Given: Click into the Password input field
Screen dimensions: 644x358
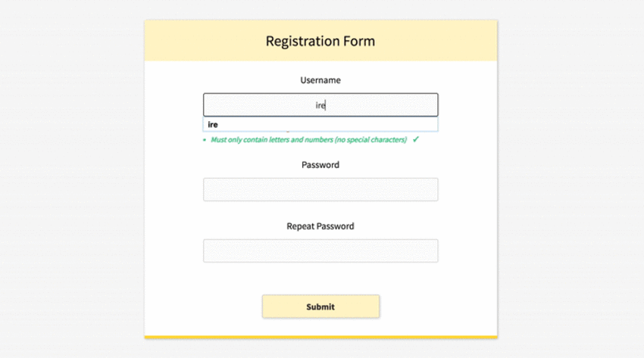Looking at the screenshot, I should click(320, 189).
